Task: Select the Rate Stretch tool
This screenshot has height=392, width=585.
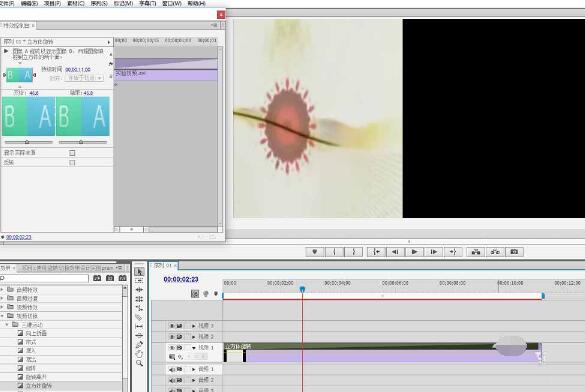Action: click(139, 308)
